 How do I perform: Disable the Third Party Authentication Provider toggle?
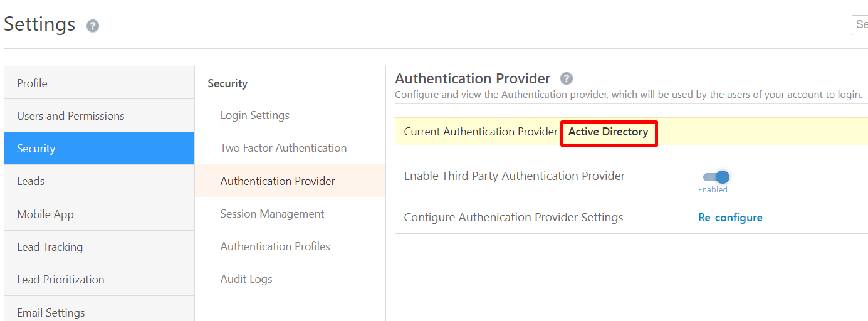coord(716,177)
